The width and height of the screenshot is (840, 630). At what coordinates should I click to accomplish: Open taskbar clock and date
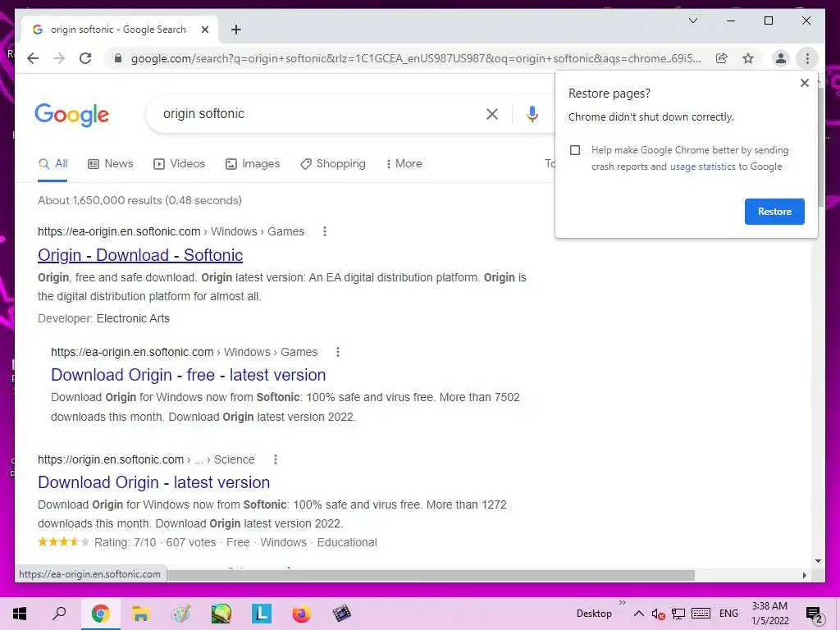pos(769,614)
